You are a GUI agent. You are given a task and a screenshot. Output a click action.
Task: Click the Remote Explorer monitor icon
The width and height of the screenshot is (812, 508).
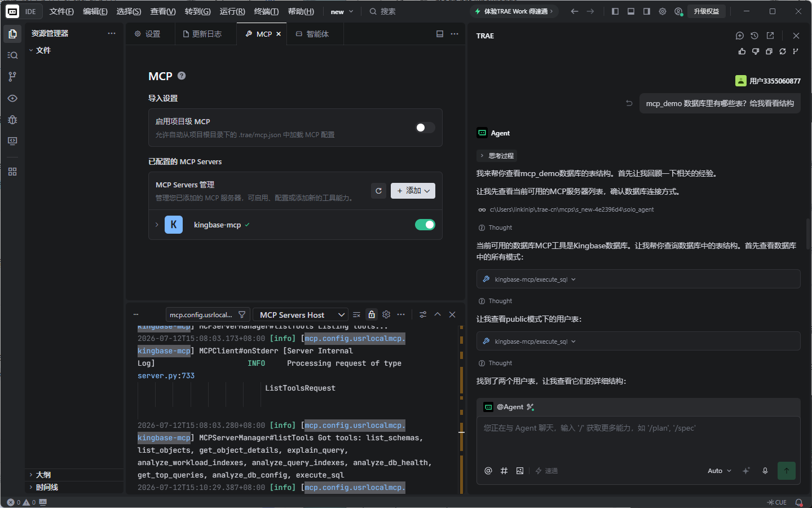(12, 141)
